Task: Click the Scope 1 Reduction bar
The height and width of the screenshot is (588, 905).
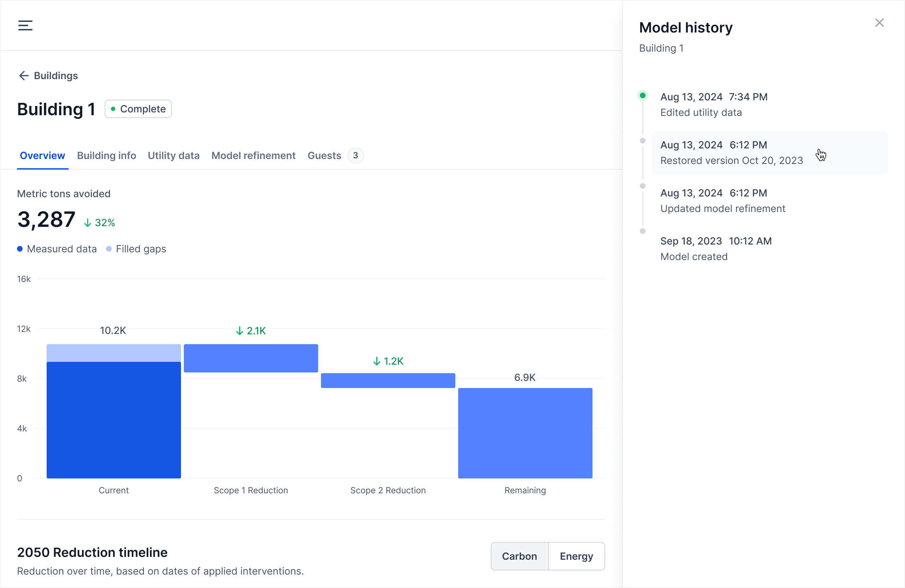Action: coord(251,358)
